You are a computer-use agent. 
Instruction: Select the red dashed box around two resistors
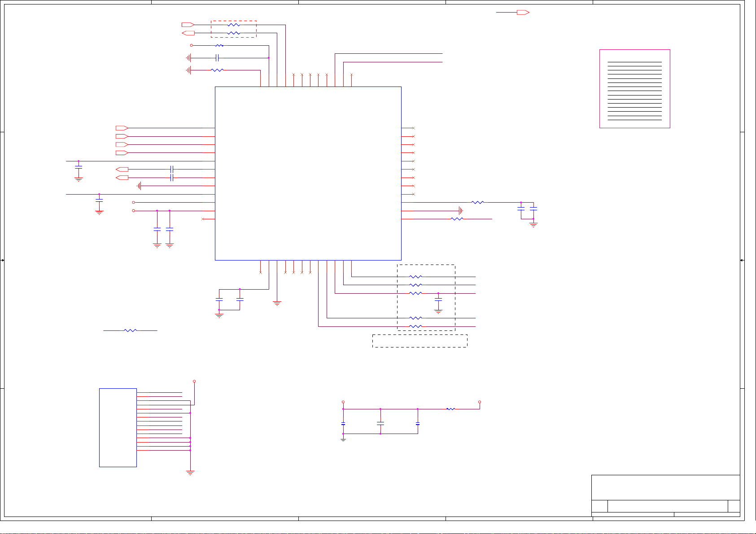(x=234, y=29)
